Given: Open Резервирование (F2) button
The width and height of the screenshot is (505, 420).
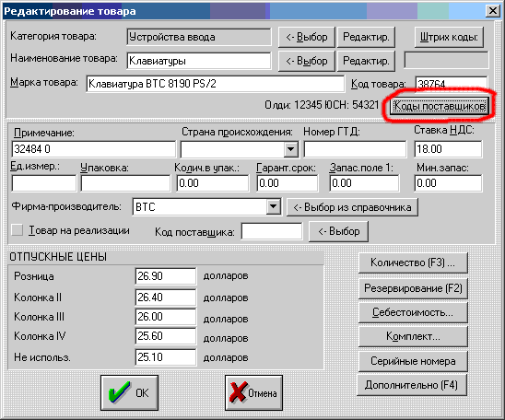Looking at the screenshot, I should [x=413, y=288].
